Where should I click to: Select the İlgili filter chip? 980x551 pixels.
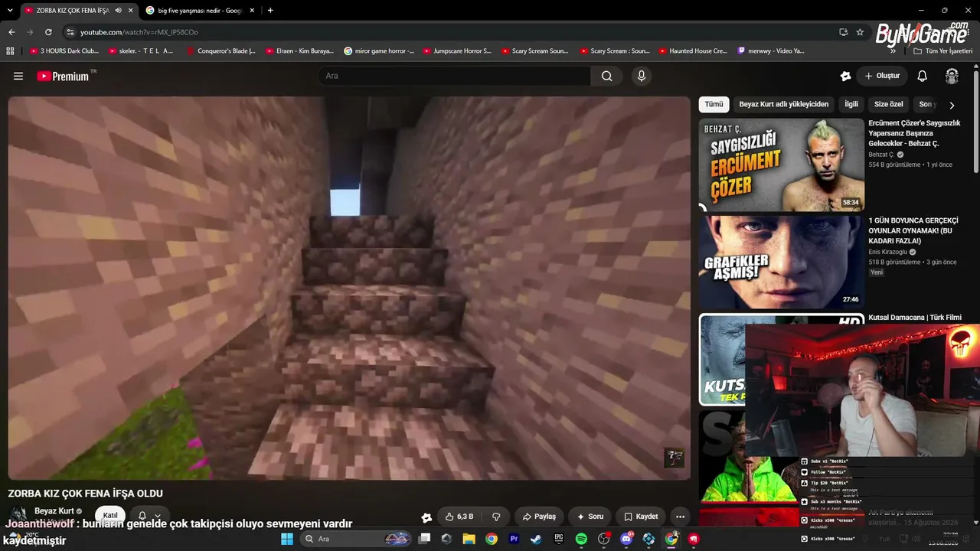[851, 104]
